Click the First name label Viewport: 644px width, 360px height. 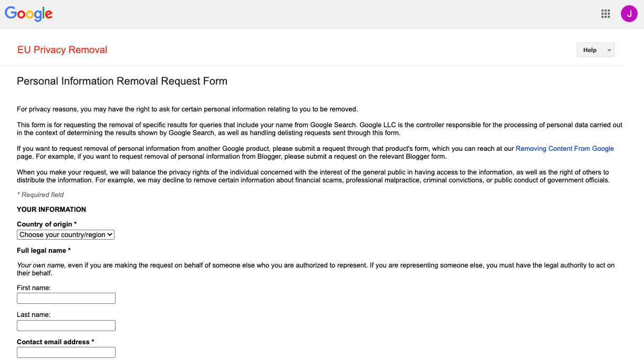pyautogui.click(x=34, y=287)
